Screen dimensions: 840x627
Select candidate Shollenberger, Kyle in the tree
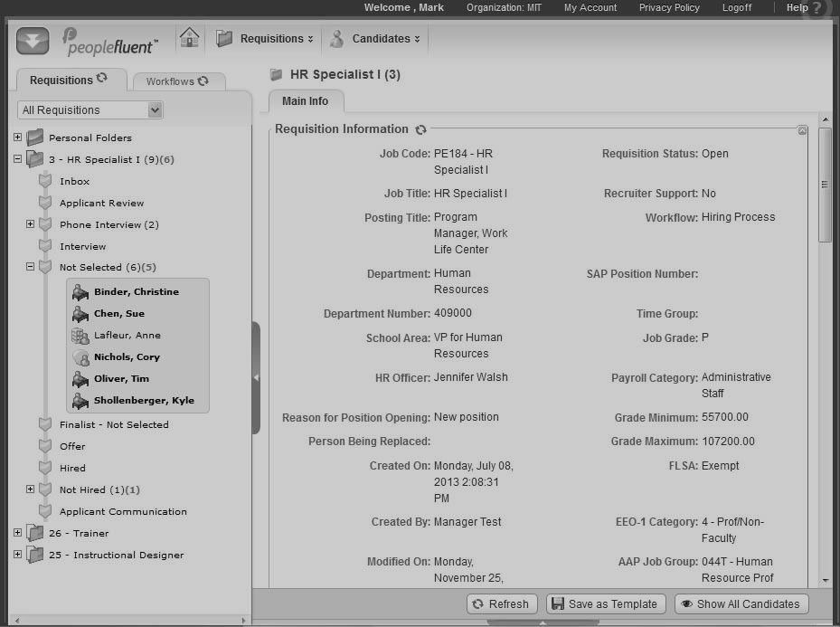[144, 401]
